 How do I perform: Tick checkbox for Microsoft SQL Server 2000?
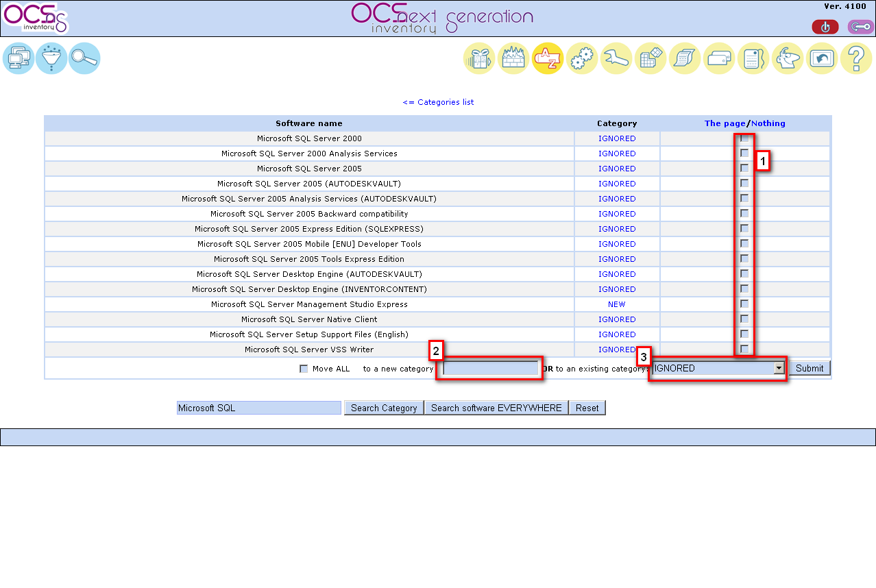coord(744,138)
